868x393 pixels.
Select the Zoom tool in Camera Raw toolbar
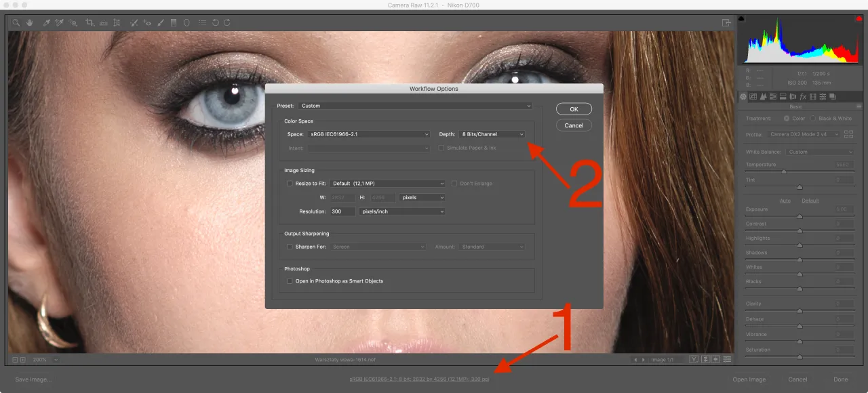[16, 22]
